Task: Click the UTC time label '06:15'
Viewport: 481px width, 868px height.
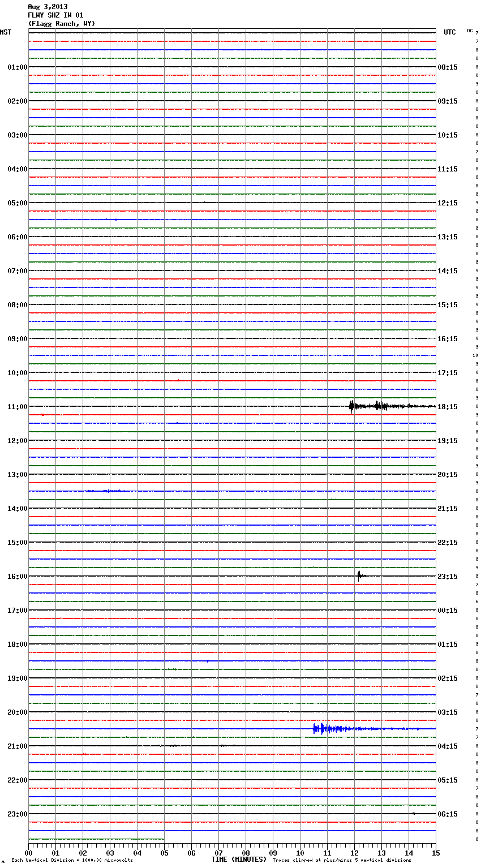Action: point(448,814)
